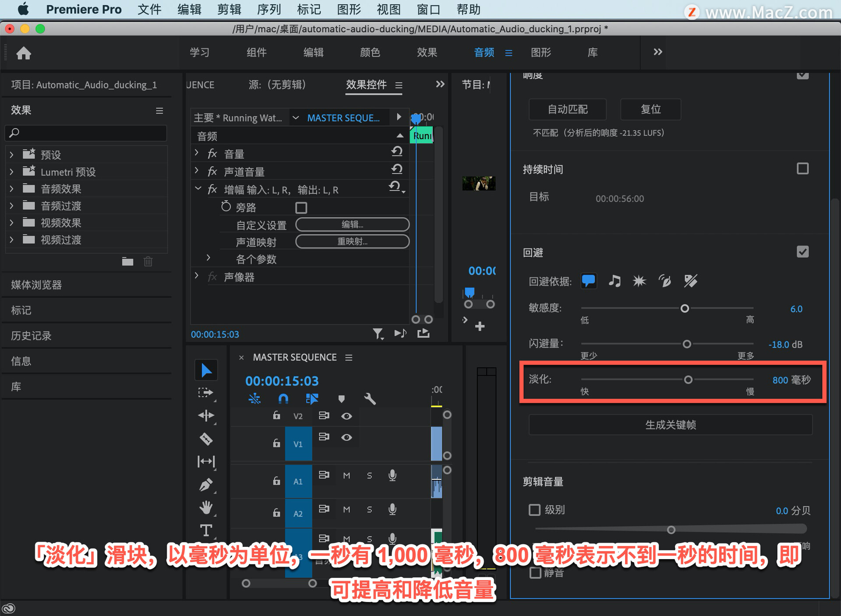
Task: Select the Type tool
Action: tap(206, 530)
